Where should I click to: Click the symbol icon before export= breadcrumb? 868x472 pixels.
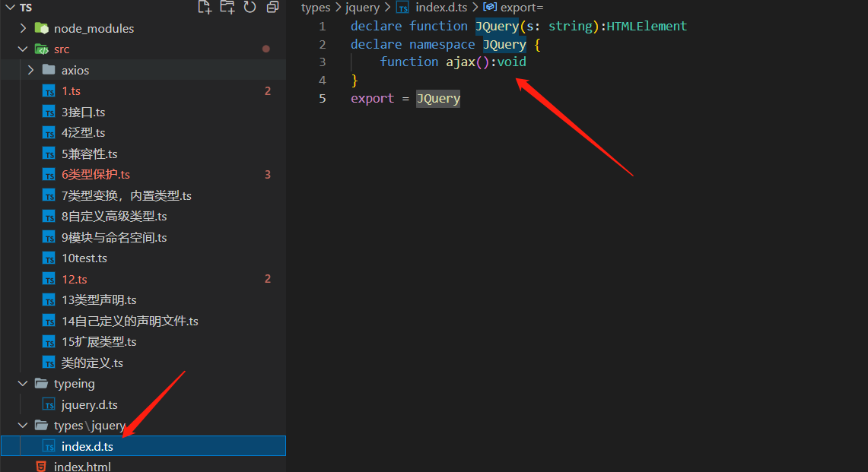490,7
